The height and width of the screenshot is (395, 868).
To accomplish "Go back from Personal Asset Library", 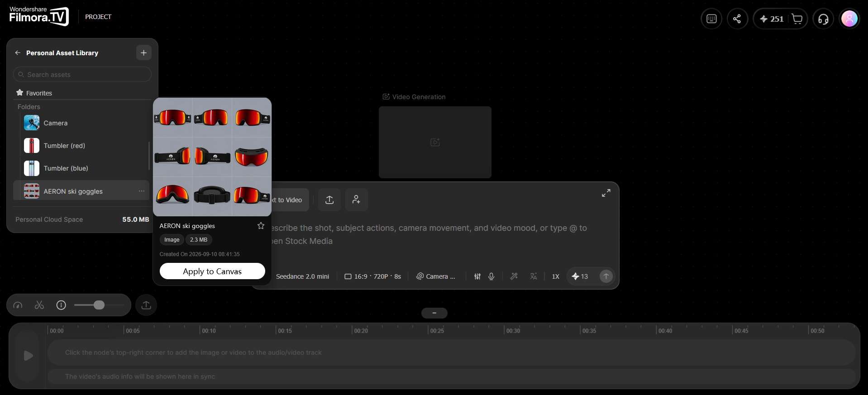I will pyautogui.click(x=18, y=53).
